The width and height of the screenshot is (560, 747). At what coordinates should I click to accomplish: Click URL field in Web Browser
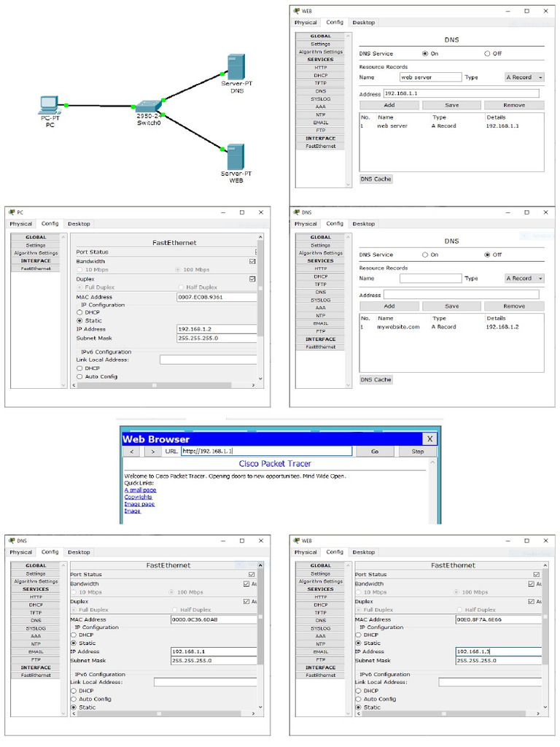(x=266, y=451)
